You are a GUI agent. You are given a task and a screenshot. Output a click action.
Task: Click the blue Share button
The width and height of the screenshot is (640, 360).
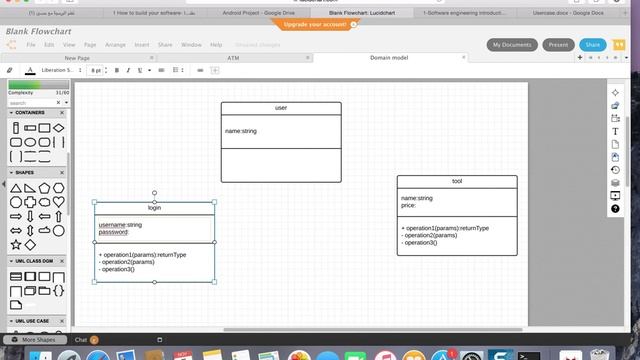pyautogui.click(x=593, y=44)
